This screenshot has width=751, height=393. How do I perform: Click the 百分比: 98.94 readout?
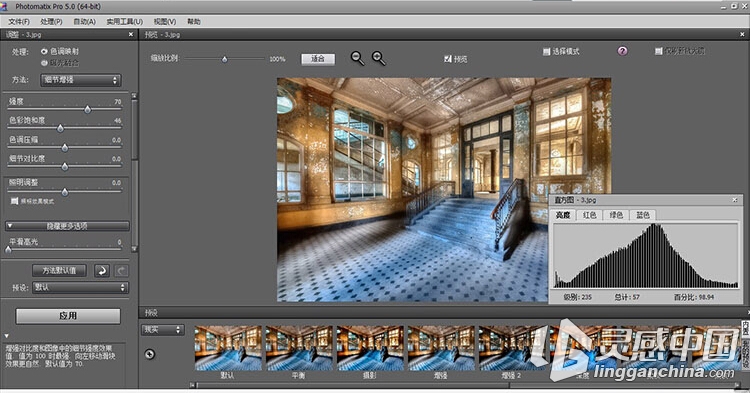694,297
